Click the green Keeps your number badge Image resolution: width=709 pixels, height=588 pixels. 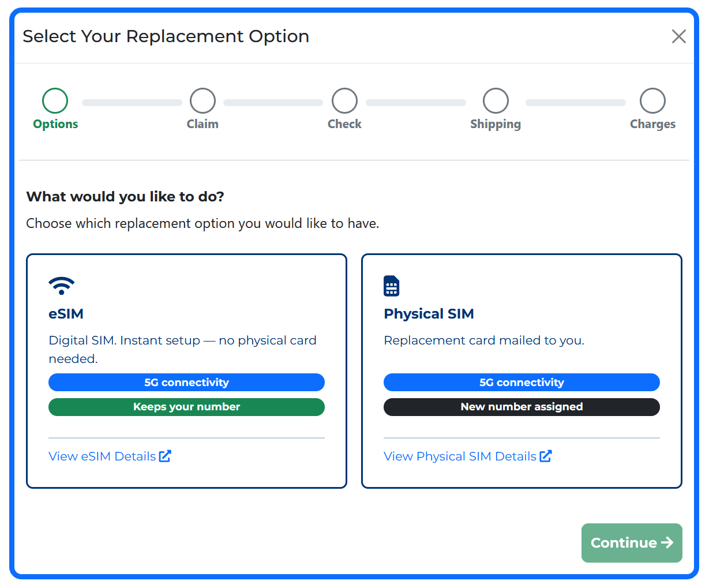[186, 407]
